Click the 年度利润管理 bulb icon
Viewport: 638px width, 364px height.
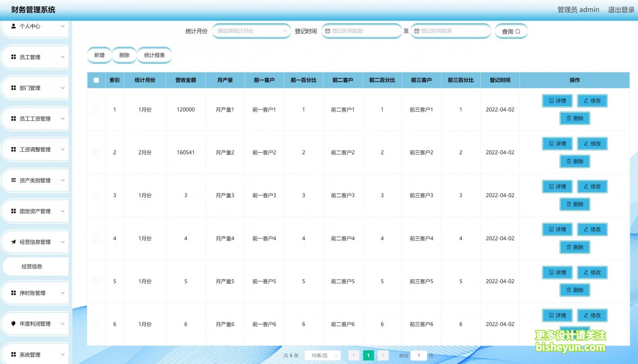pos(14,324)
